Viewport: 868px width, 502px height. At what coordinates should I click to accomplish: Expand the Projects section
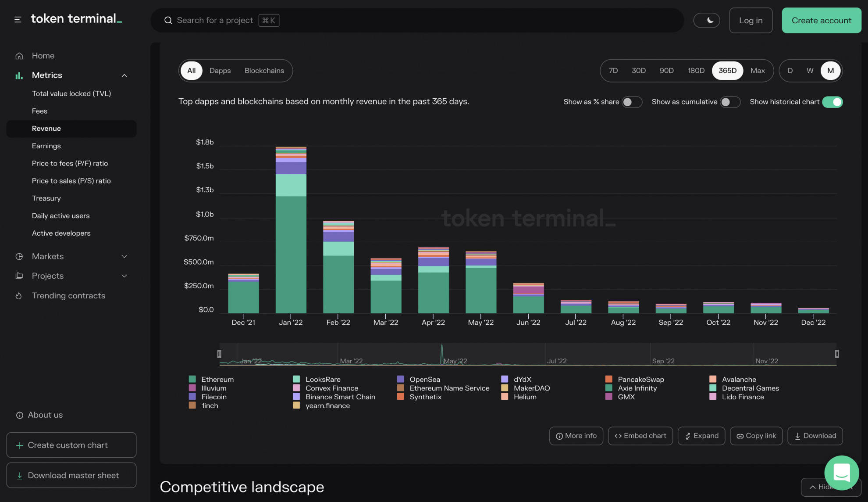point(124,276)
